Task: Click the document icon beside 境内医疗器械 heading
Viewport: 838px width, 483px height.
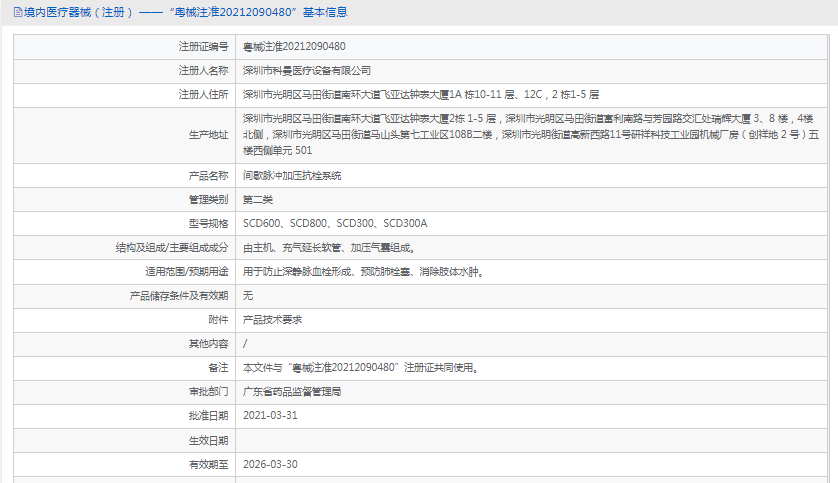Action: pyautogui.click(x=18, y=12)
